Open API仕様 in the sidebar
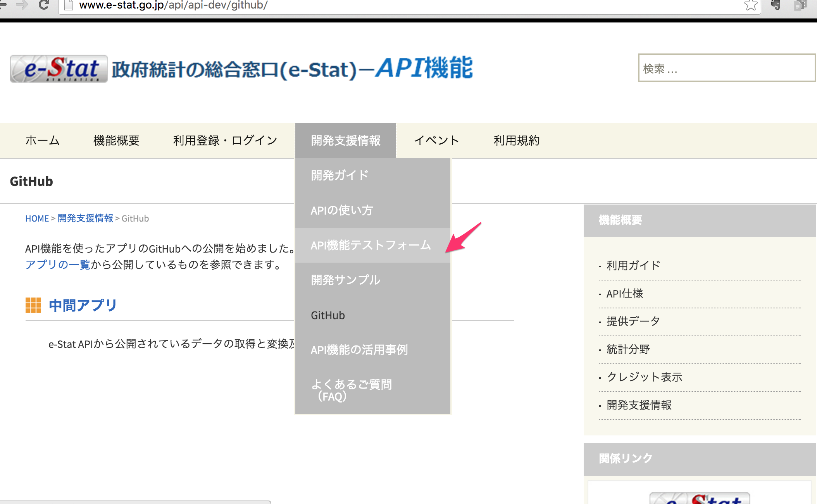The width and height of the screenshot is (817, 504). [x=624, y=294]
